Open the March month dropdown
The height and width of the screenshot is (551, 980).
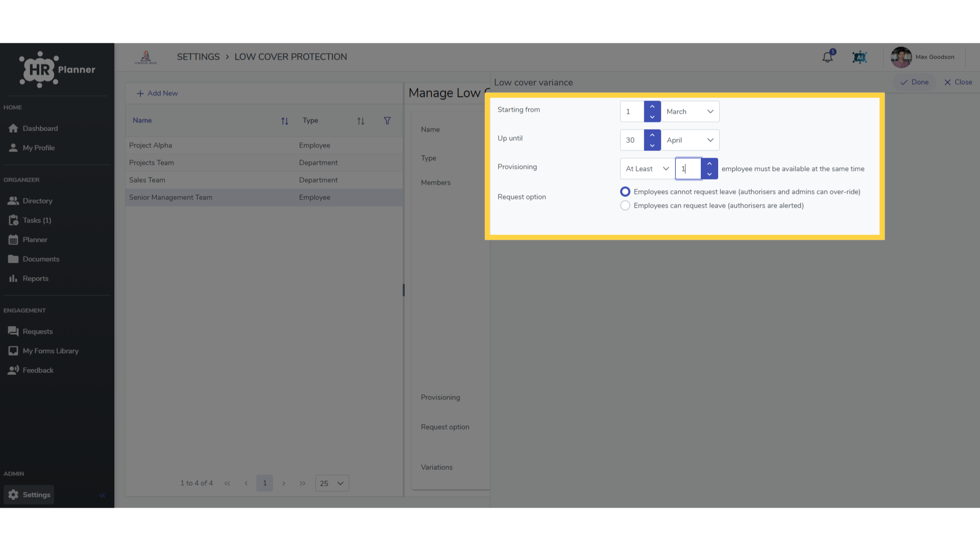(690, 112)
